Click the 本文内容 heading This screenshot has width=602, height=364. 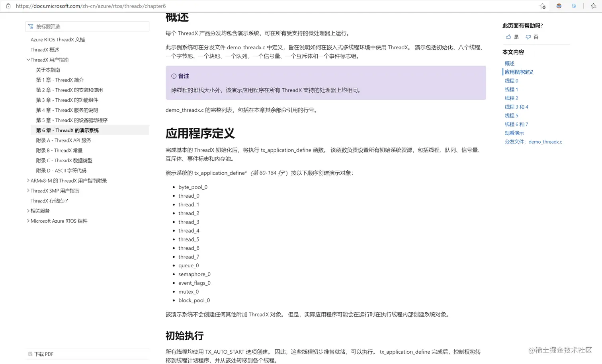(x=513, y=52)
